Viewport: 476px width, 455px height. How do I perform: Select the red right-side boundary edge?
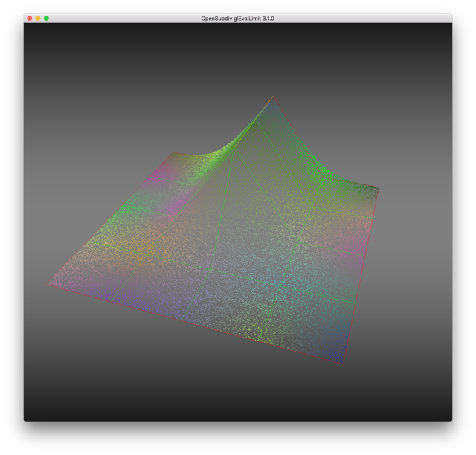pyautogui.click(x=360, y=275)
